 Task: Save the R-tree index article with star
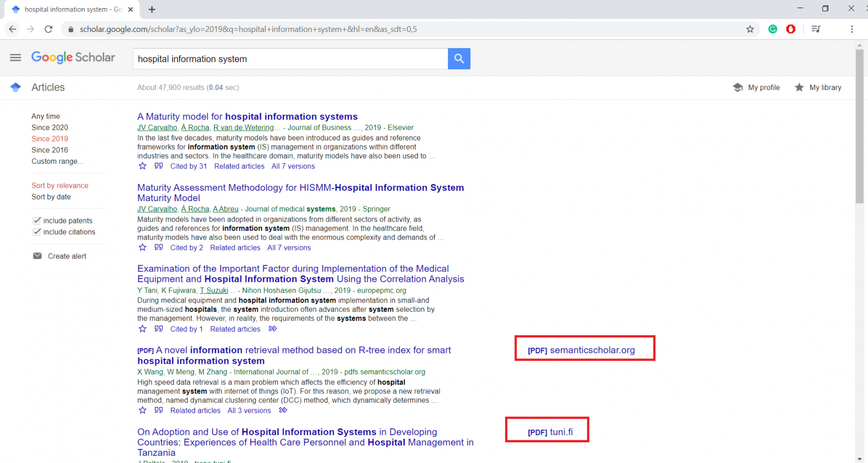[143, 410]
